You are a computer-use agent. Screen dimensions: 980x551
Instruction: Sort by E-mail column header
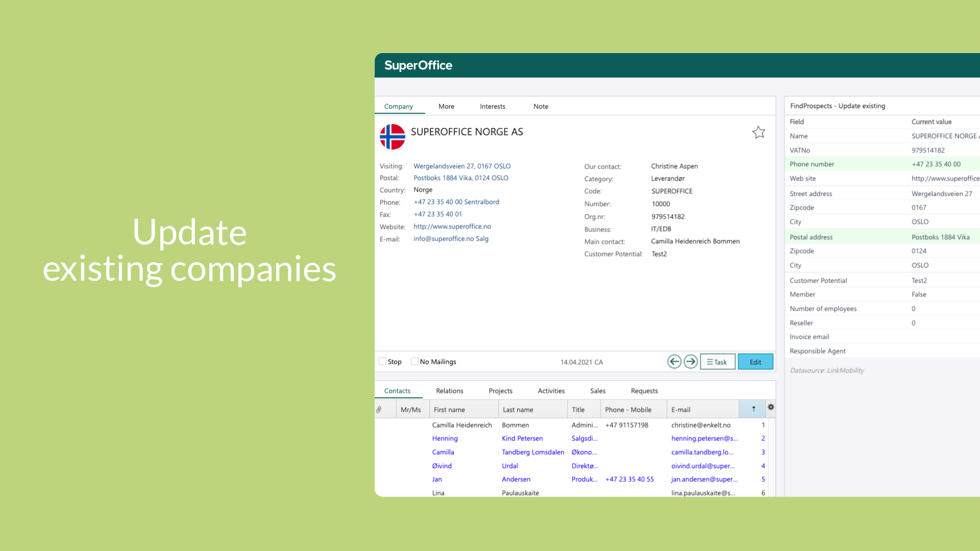point(703,409)
